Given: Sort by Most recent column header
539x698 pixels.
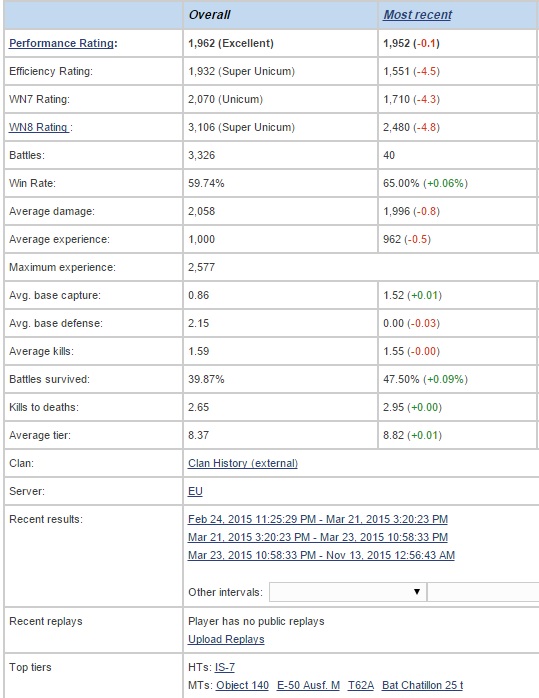Looking at the screenshot, I should pyautogui.click(x=417, y=15).
